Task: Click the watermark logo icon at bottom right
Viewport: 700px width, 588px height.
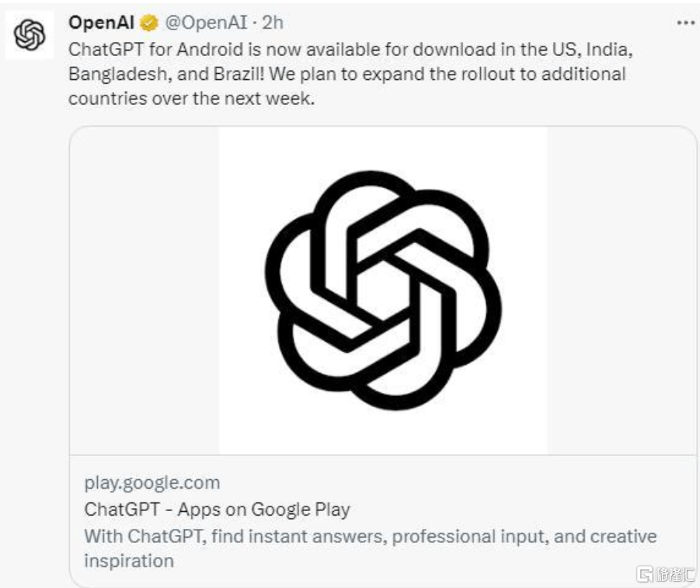Action: [644, 574]
